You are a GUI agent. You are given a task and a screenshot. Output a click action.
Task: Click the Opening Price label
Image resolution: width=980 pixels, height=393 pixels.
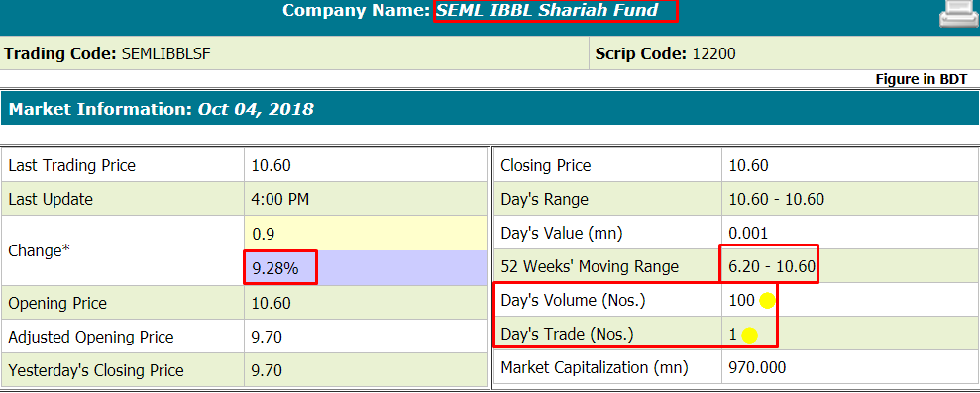pyautogui.click(x=57, y=304)
